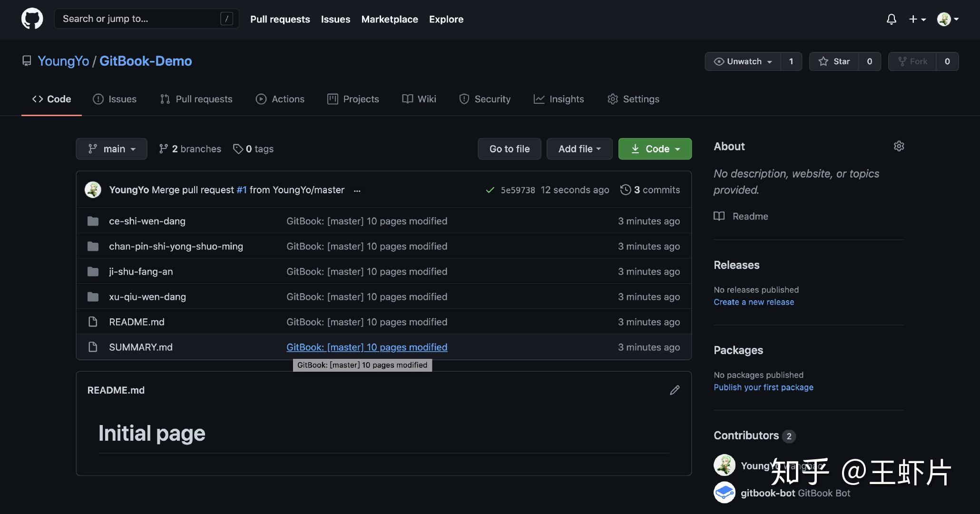Click the commit status green checkmark
Viewport: 980px width, 514px height.
[x=490, y=190]
